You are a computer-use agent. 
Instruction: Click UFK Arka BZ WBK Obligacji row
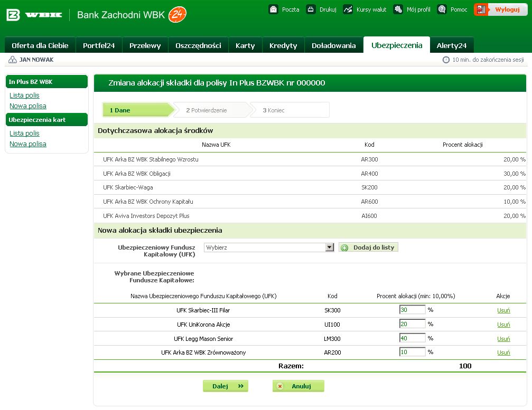[310, 174]
